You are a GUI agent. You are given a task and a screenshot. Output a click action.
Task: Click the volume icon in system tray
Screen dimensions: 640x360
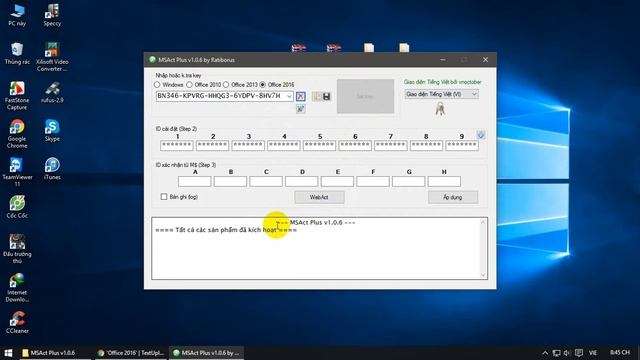pos(567,353)
